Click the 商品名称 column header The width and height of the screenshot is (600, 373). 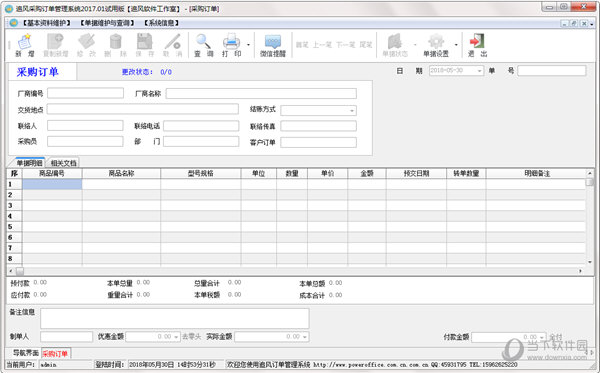[121, 174]
